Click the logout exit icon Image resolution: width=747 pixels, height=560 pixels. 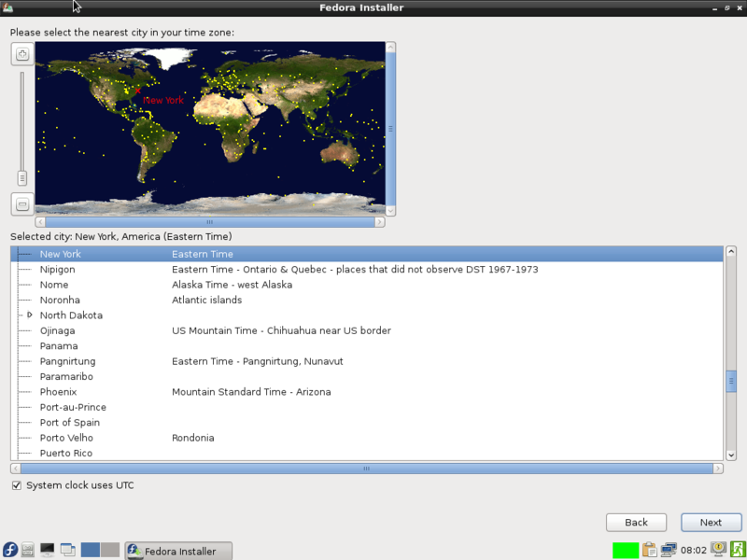738,550
